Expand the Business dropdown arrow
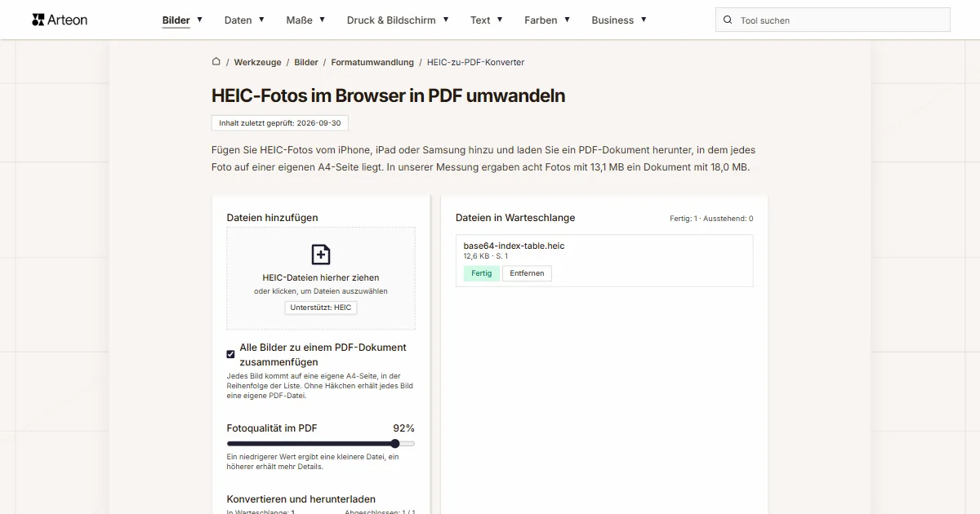The width and height of the screenshot is (980, 514). (644, 20)
